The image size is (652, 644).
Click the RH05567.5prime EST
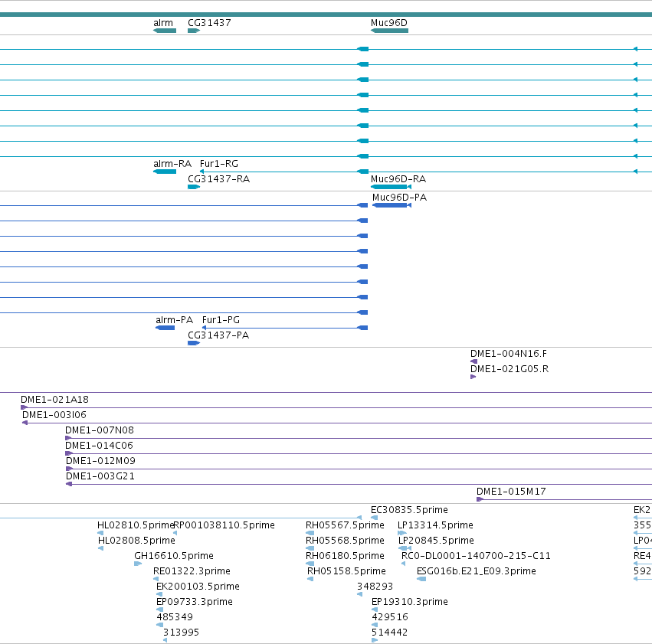click(x=310, y=533)
